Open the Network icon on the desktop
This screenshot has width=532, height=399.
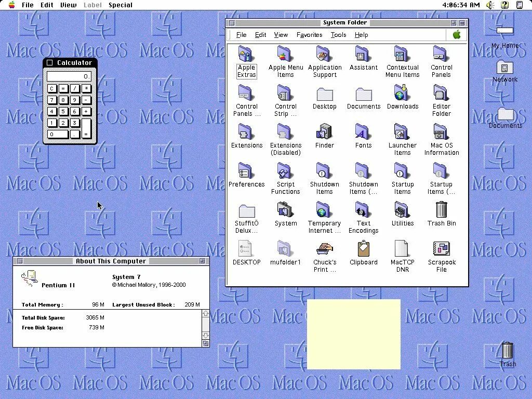point(504,68)
